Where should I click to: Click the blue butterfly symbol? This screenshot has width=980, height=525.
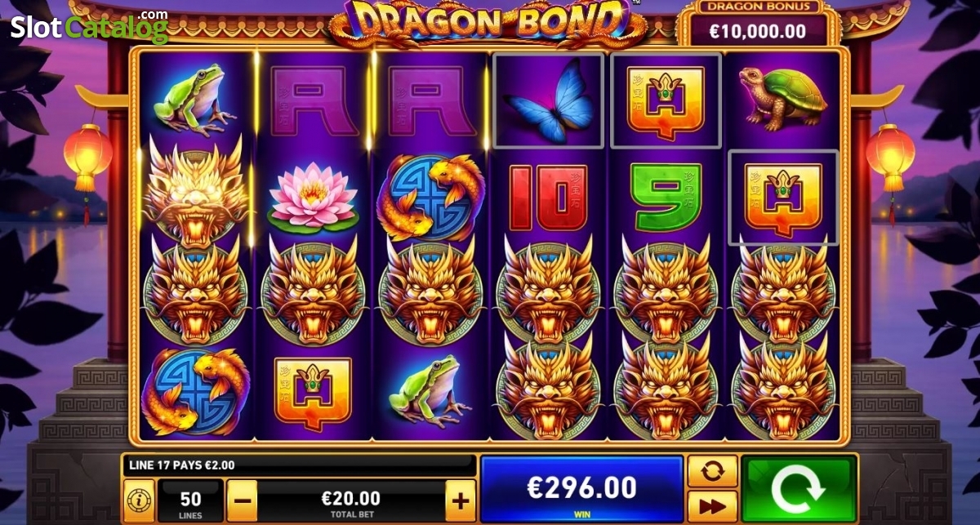tap(549, 101)
